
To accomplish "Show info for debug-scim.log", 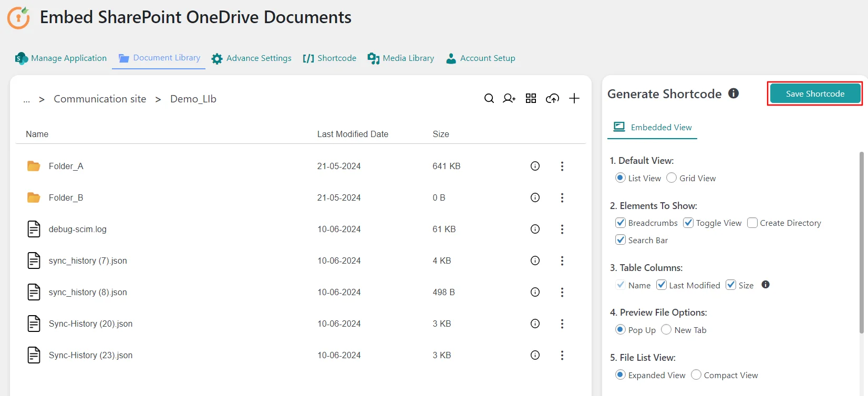I will 535,229.
